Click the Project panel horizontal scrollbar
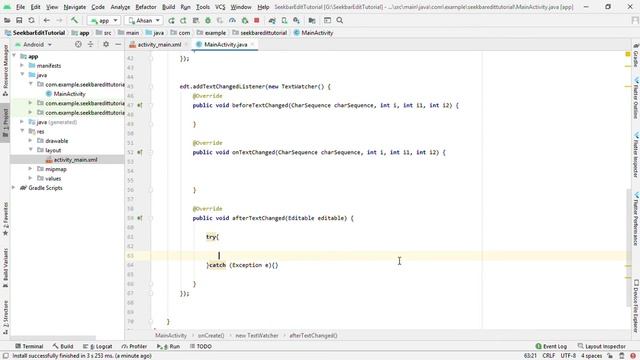 (53, 338)
